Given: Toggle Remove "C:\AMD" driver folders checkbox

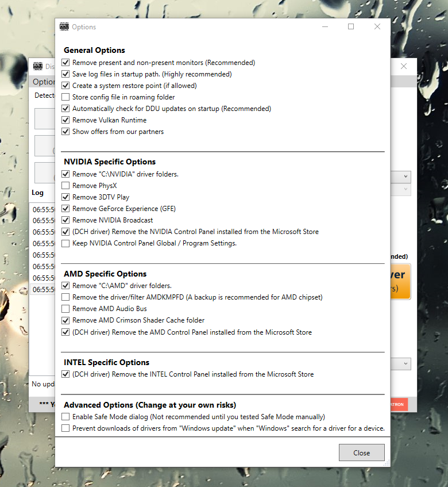Looking at the screenshot, I should point(65,285).
